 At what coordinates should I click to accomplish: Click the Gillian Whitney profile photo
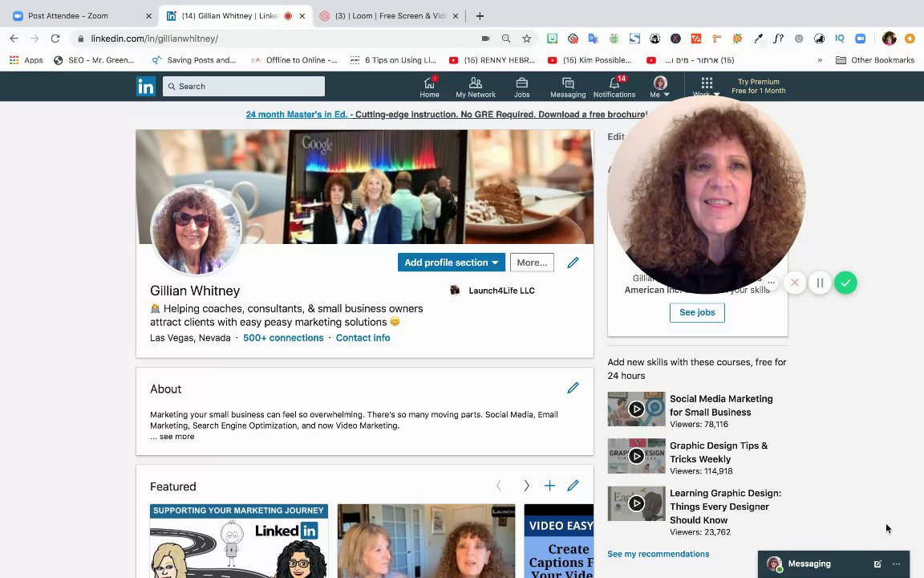pyautogui.click(x=196, y=230)
